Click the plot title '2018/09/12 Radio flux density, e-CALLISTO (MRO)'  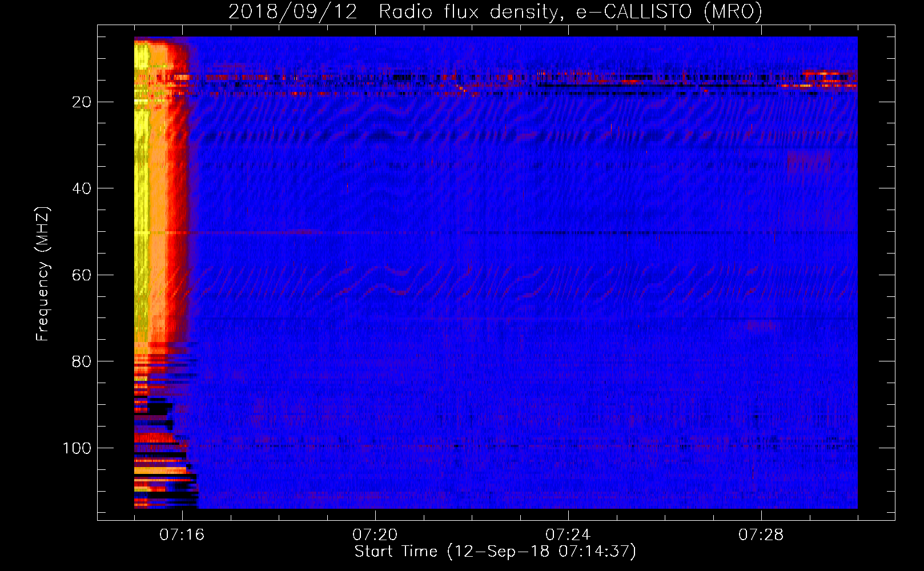click(x=495, y=11)
